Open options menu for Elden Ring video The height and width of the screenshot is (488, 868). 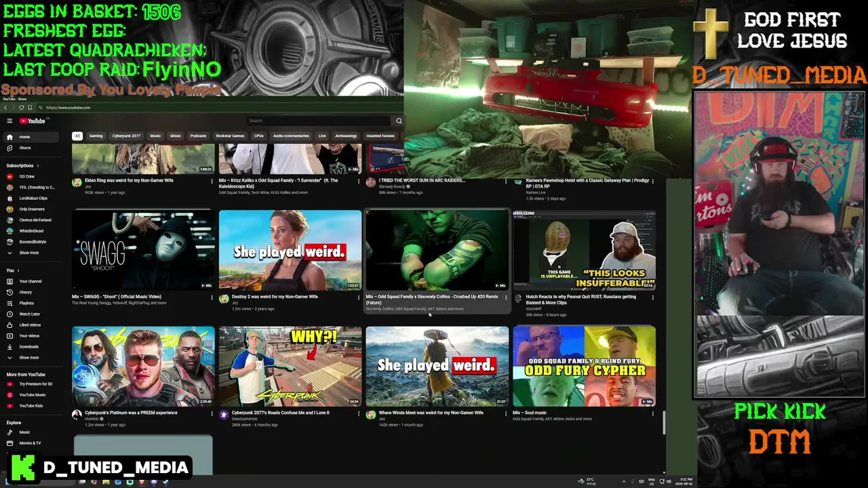coord(212,181)
